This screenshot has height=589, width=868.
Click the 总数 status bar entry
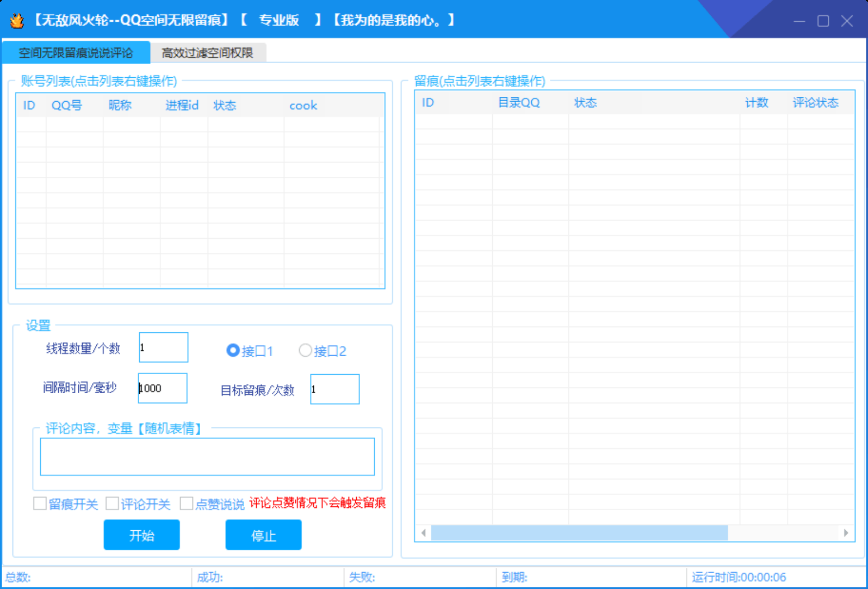click(x=18, y=577)
